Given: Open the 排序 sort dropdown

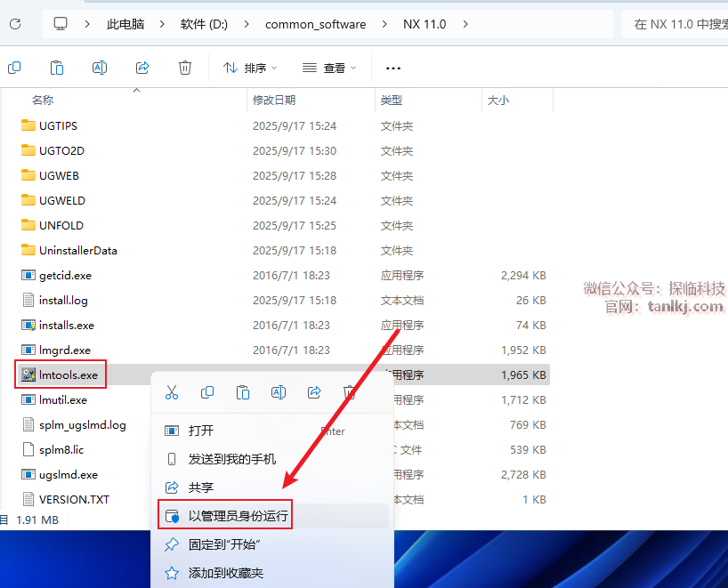Looking at the screenshot, I should [250, 68].
